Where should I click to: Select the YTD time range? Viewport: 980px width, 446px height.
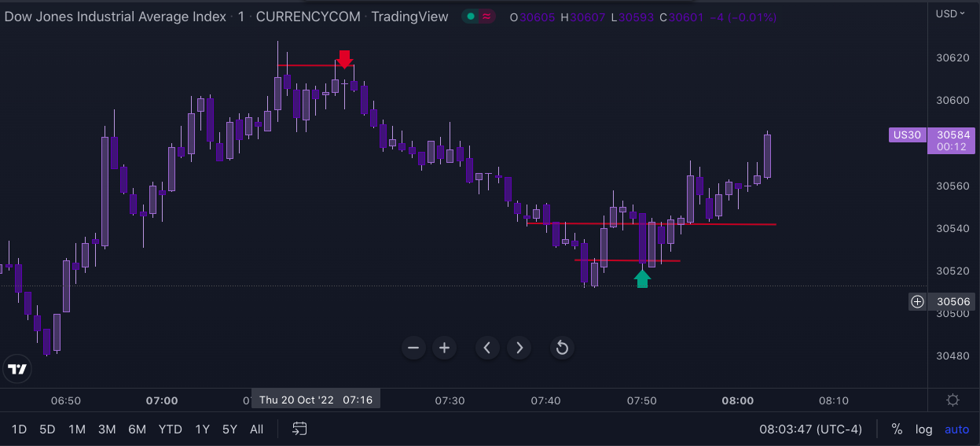point(170,429)
